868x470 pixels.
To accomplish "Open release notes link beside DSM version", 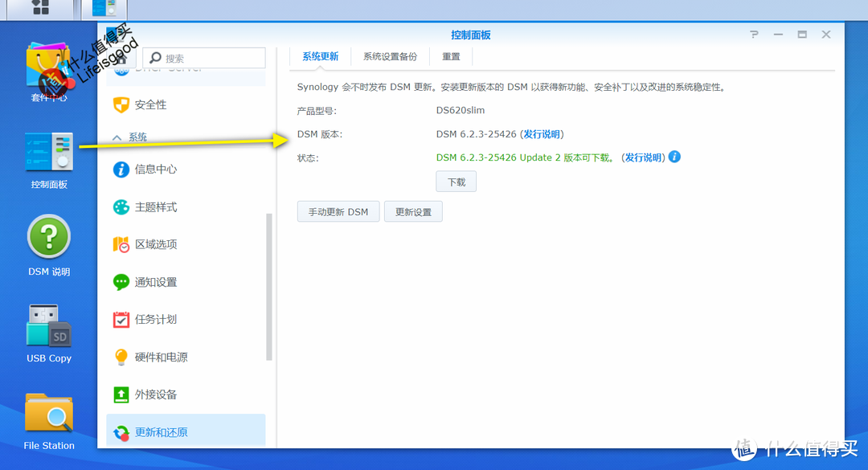I will pos(542,134).
